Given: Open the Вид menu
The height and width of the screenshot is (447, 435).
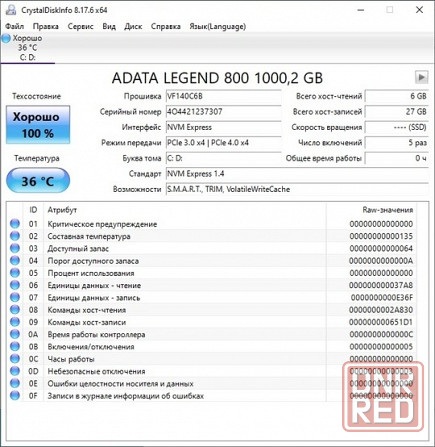Looking at the screenshot, I should pos(109,26).
